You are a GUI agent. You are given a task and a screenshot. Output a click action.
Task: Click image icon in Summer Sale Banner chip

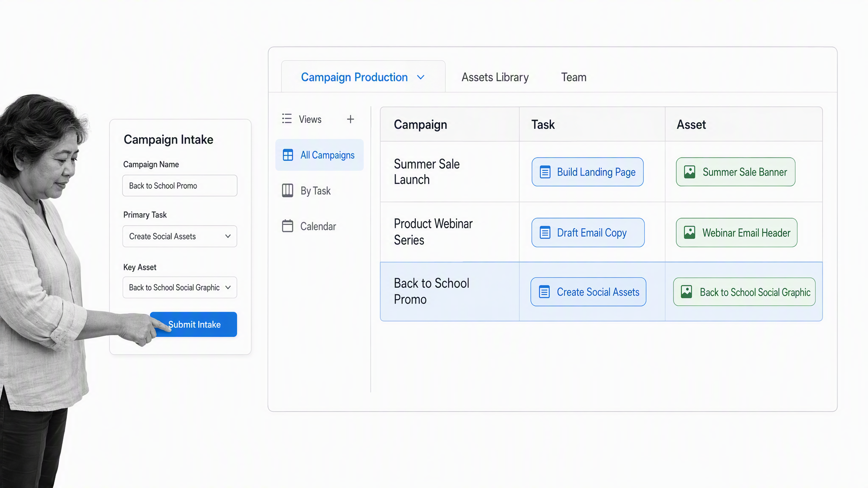pyautogui.click(x=690, y=172)
